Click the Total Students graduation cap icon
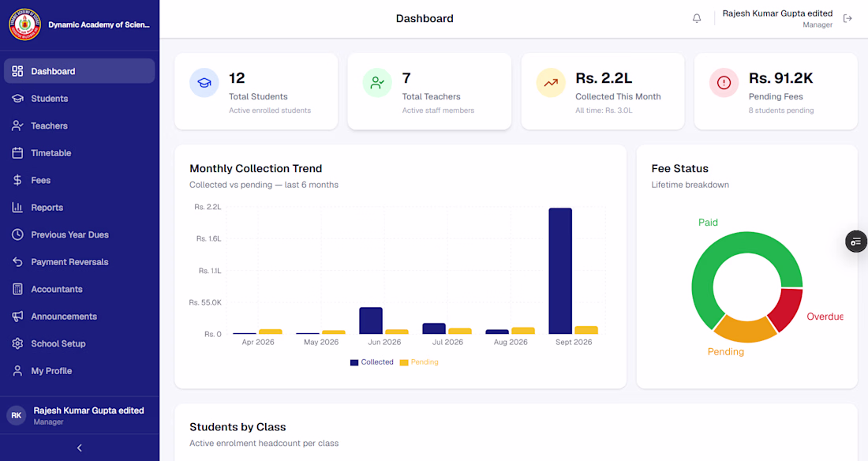 tap(204, 83)
